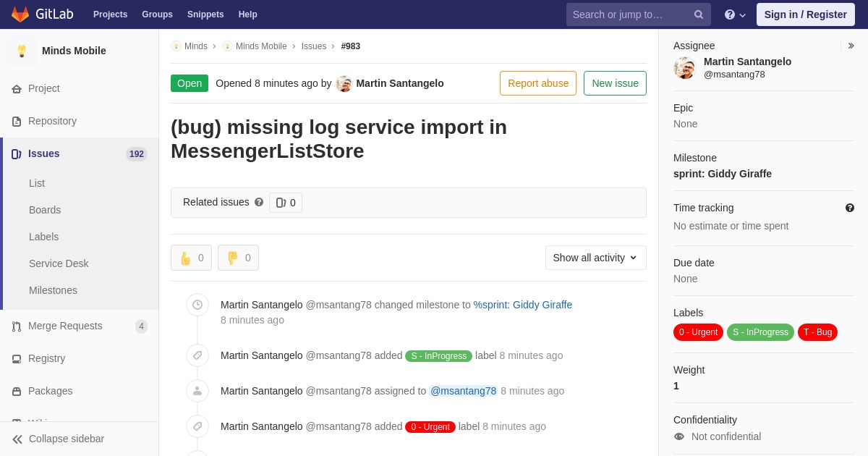This screenshot has width=868, height=456.
Task: Open Help in top navbar
Action: tap(248, 14)
